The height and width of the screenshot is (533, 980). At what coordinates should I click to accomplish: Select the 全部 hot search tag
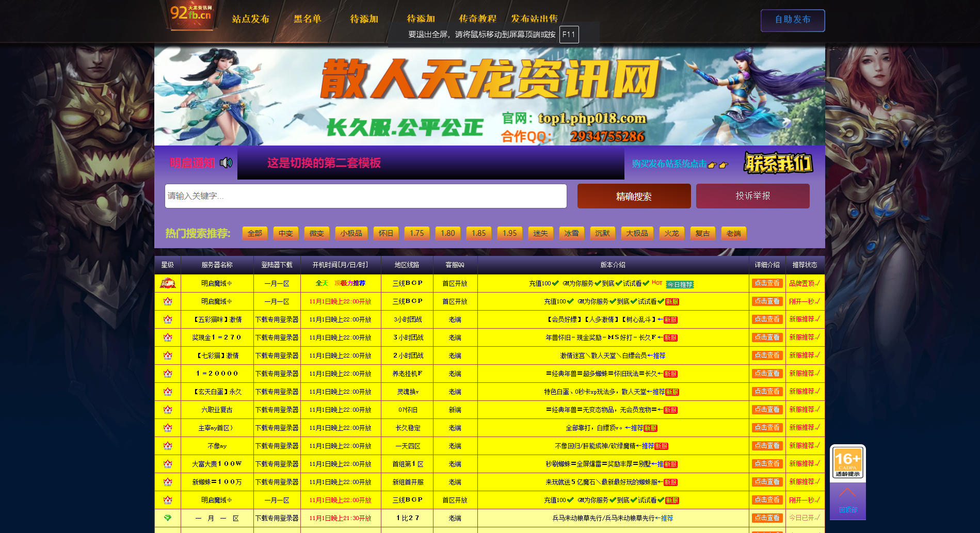255,233
